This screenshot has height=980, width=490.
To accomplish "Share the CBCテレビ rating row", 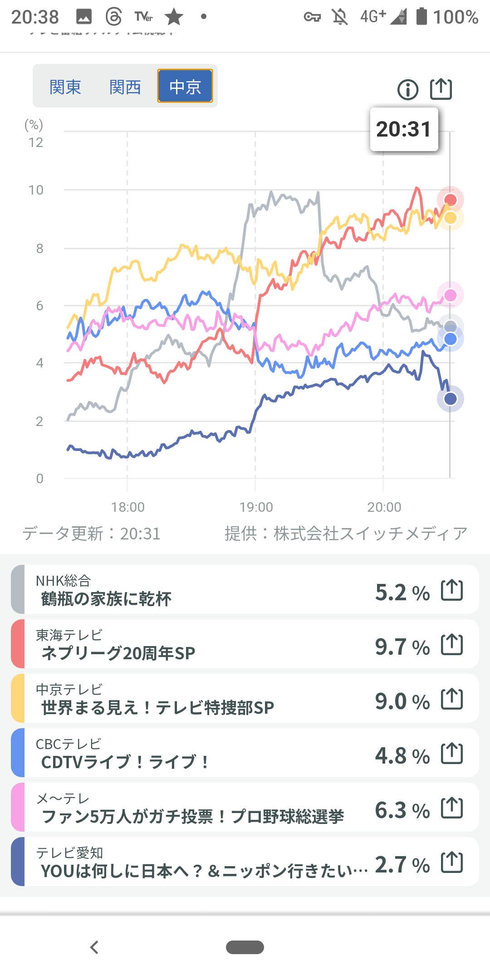I will tap(452, 753).
